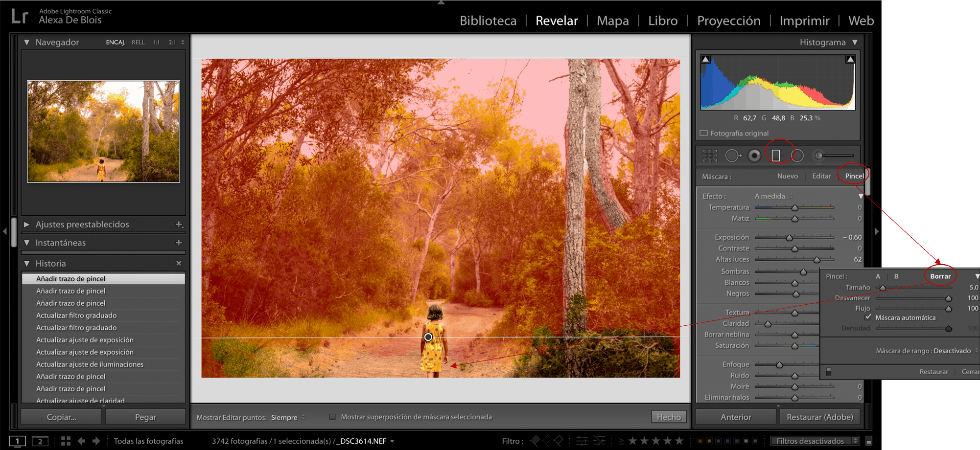Viewport: 980px width, 450px height.
Task: Toggle the yellow color label filter
Action: click(x=709, y=441)
